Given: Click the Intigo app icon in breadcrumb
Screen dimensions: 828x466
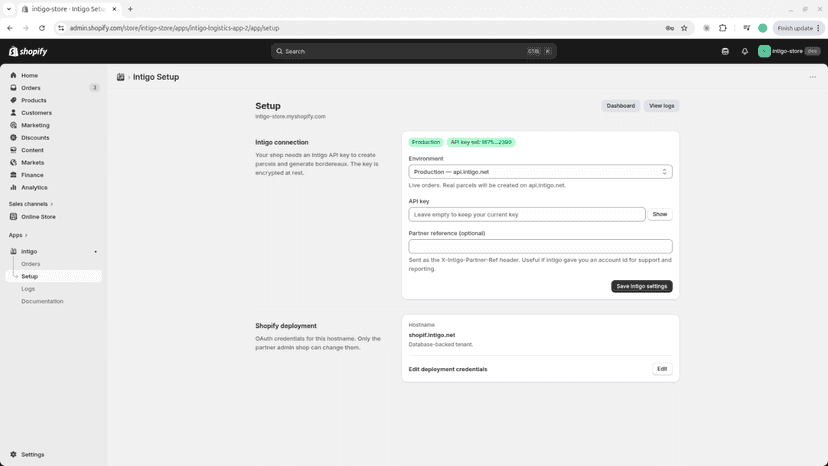Looking at the screenshot, I should coord(120,77).
